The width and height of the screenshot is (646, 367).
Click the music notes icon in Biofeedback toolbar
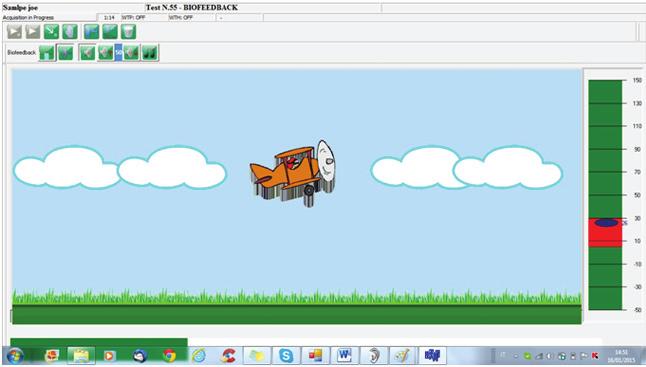point(150,53)
